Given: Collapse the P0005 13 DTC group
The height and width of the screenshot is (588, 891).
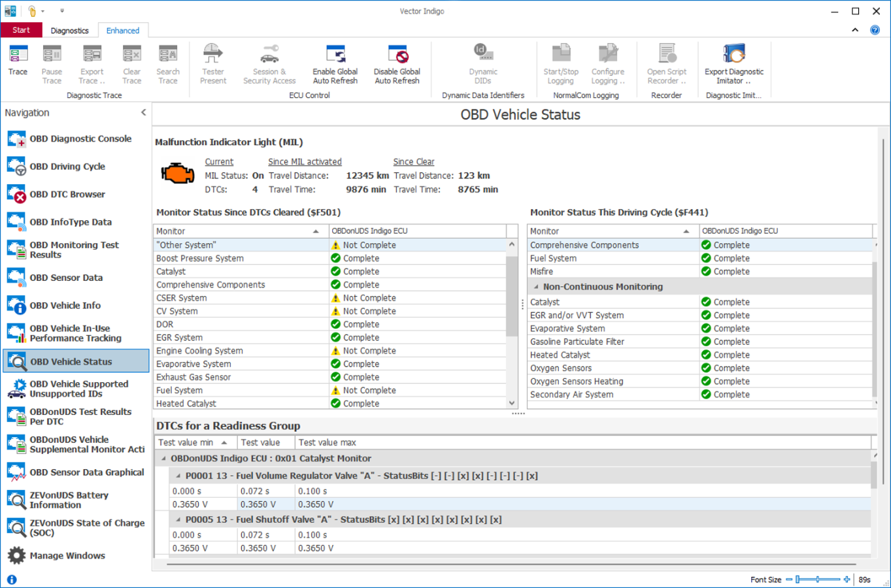Looking at the screenshot, I should point(178,520).
